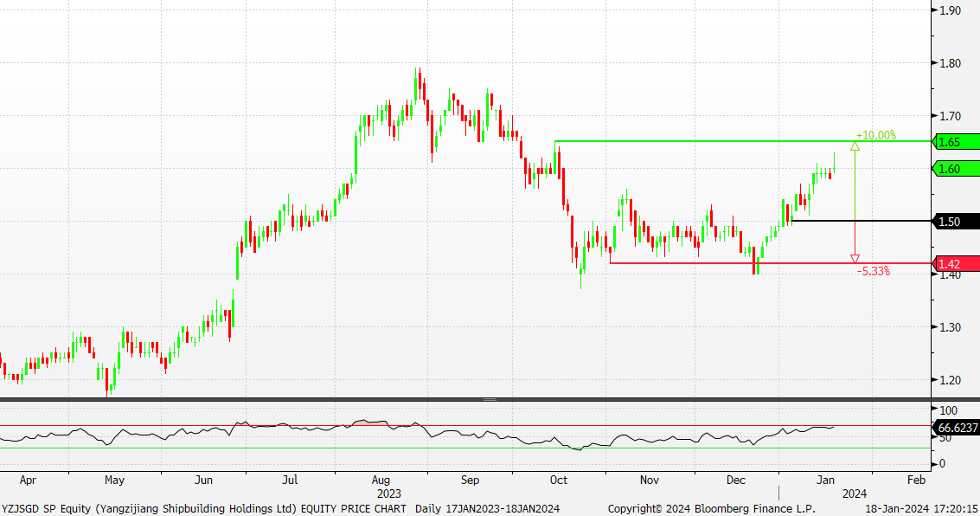Viewport: 980px width, 516px height.
Task: Click the 100 label on RSI axis
Action: (948, 410)
